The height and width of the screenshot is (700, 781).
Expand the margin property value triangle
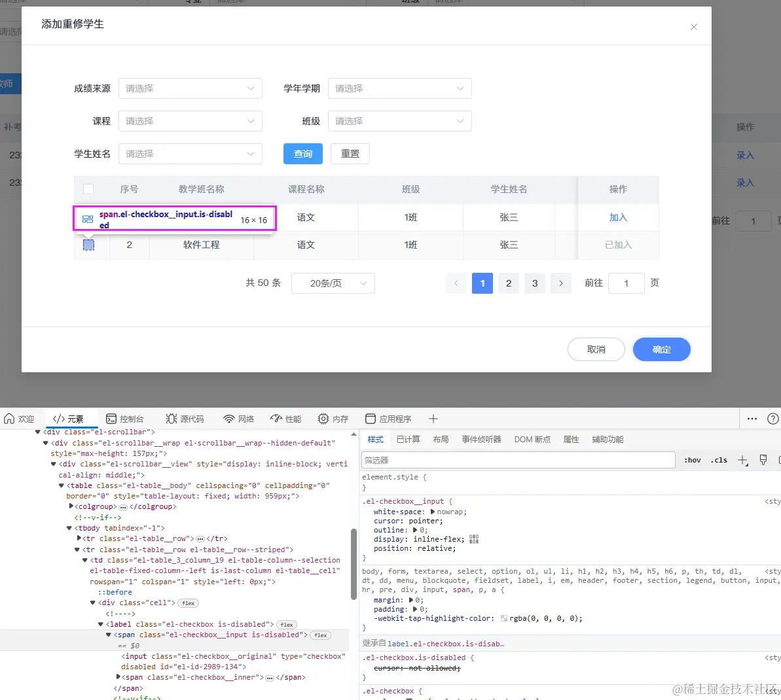(x=411, y=600)
